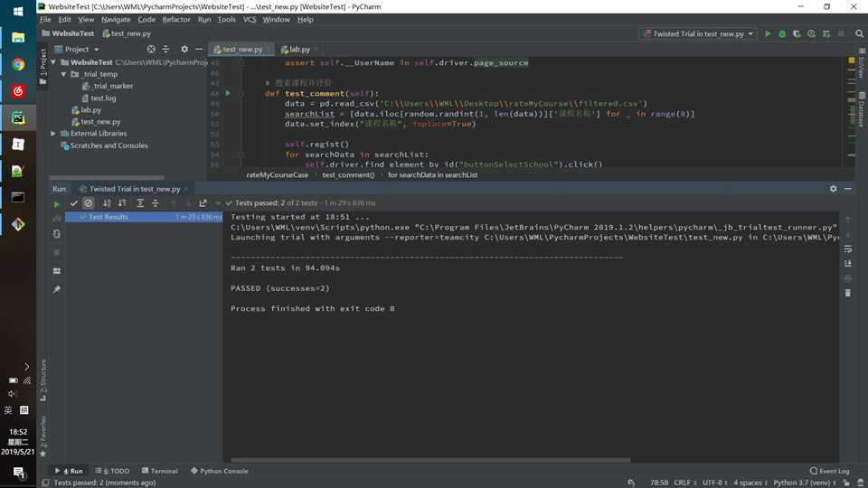Switch to the lab.py editor tab
This screenshot has width=868, height=488.
coord(299,49)
